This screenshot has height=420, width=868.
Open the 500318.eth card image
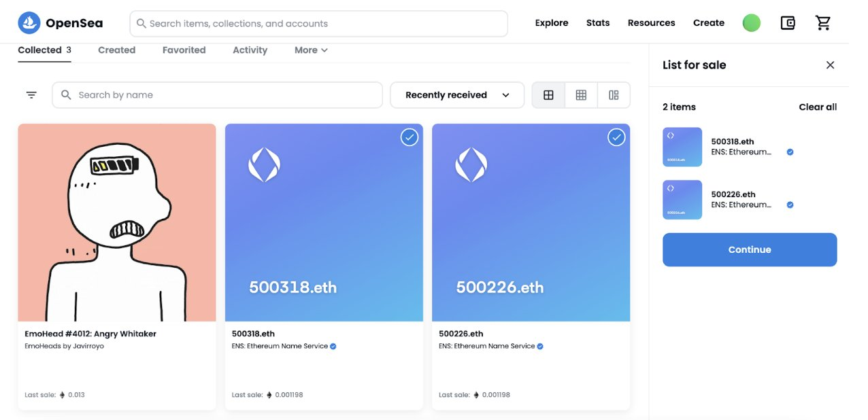coord(324,222)
